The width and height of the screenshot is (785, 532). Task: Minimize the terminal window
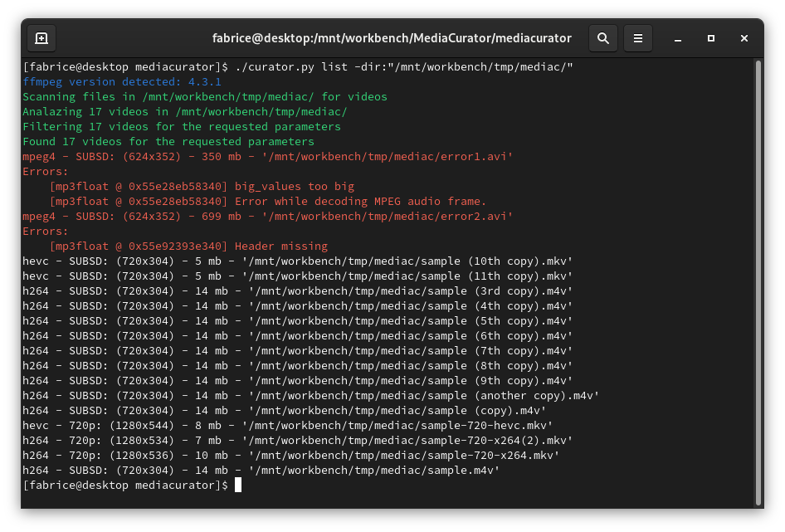678,38
